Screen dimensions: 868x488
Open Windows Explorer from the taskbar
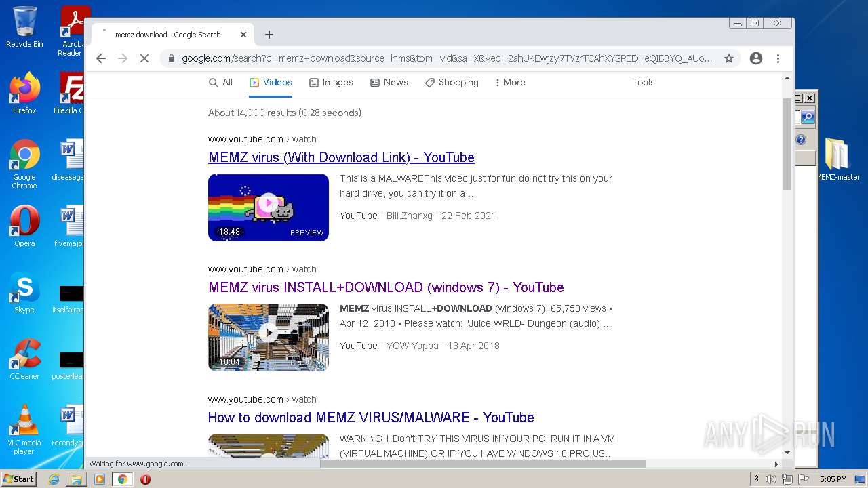coord(77,479)
